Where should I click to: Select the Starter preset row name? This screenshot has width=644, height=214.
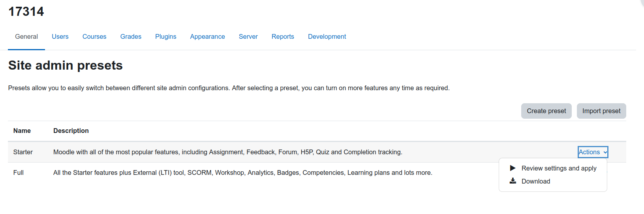(x=23, y=152)
